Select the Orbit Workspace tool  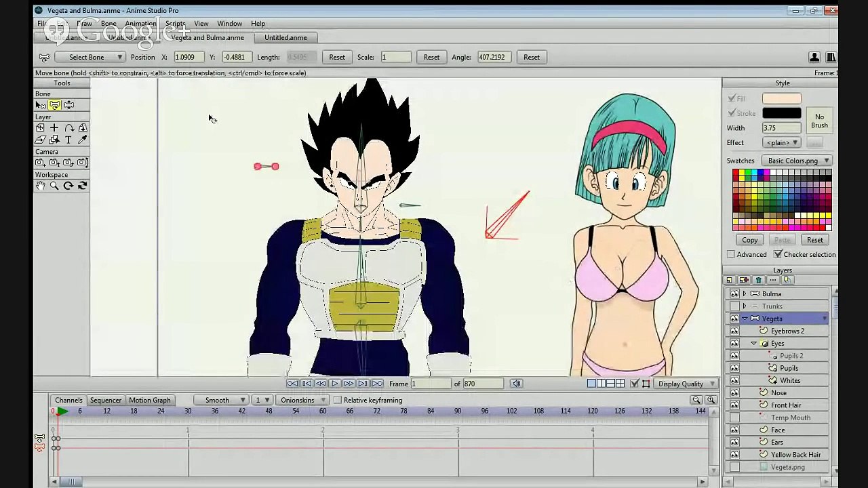pyautogui.click(x=83, y=186)
